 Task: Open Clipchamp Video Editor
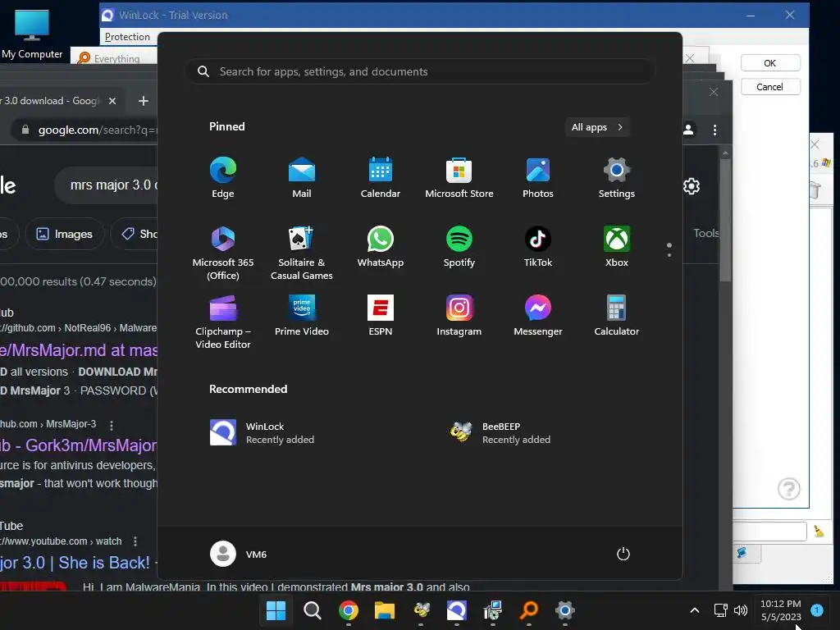pyautogui.click(x=223, y=322)
